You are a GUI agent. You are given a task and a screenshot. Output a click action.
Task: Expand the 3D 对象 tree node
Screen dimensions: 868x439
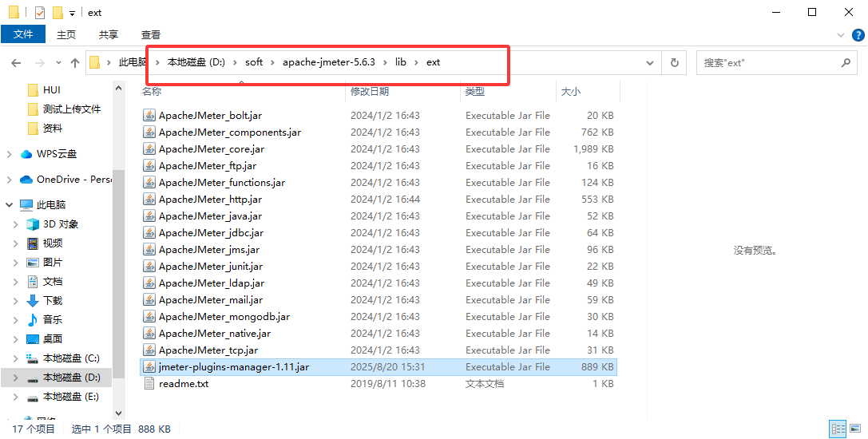15,224
